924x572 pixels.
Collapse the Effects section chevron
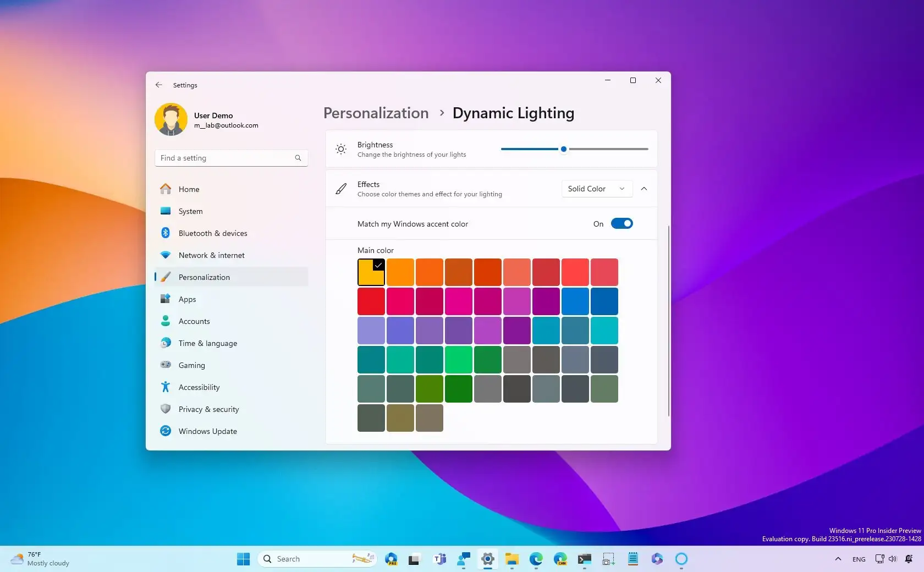pyautogui.click(x=643, y=189)
